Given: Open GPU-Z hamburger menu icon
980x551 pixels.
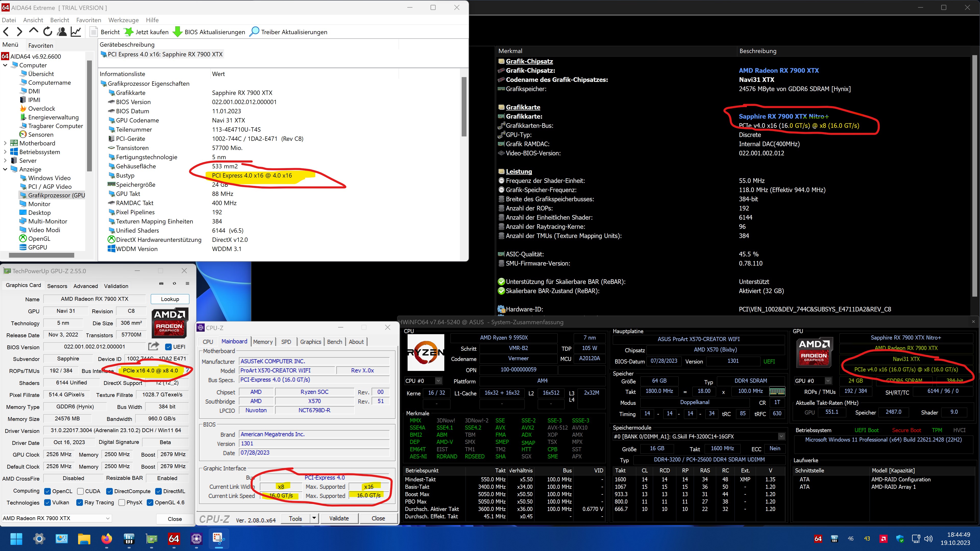Looking at the screenshot, I should point(187,284).
